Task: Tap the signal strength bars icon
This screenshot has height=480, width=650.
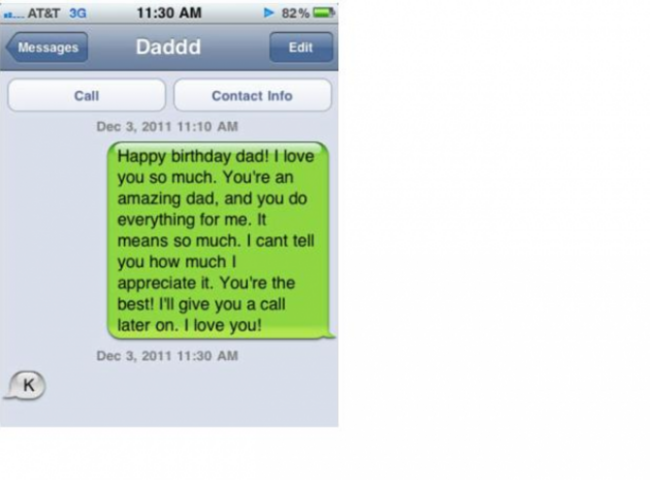Action: [x=14, y=15]
